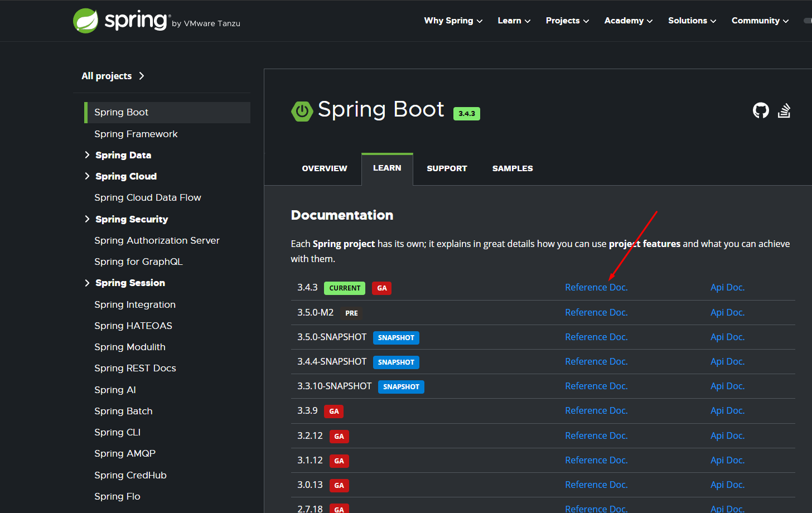Open Api Doc. for 3.1.12
This screenshot has width=812, height=513.
(727, 460)
